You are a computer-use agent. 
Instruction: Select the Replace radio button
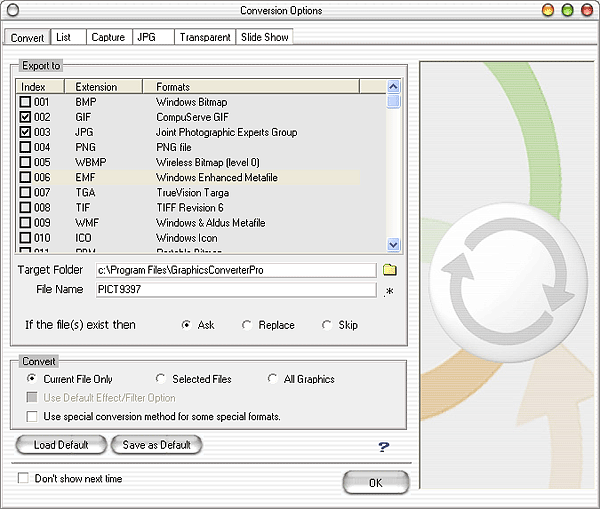(x=247, y=325)
